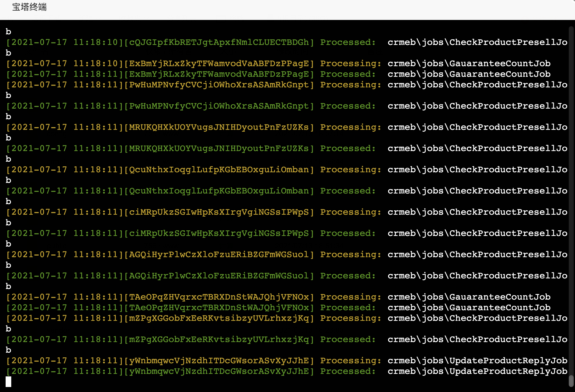Click UpdateProductReplyJob on yWnbmqwcVjNz Processing line
The height and width of the screenshot is (392, 575).
click(x=508, y=361)
